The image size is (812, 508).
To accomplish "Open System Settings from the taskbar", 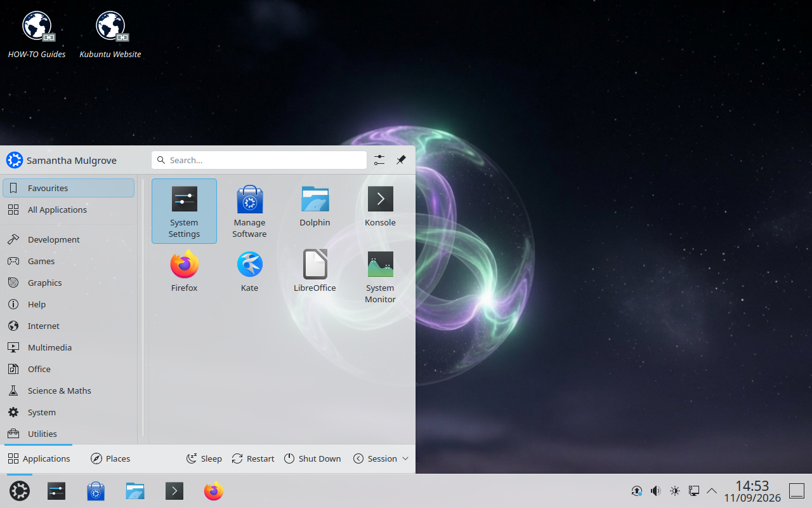I will (x=56, y=491).
